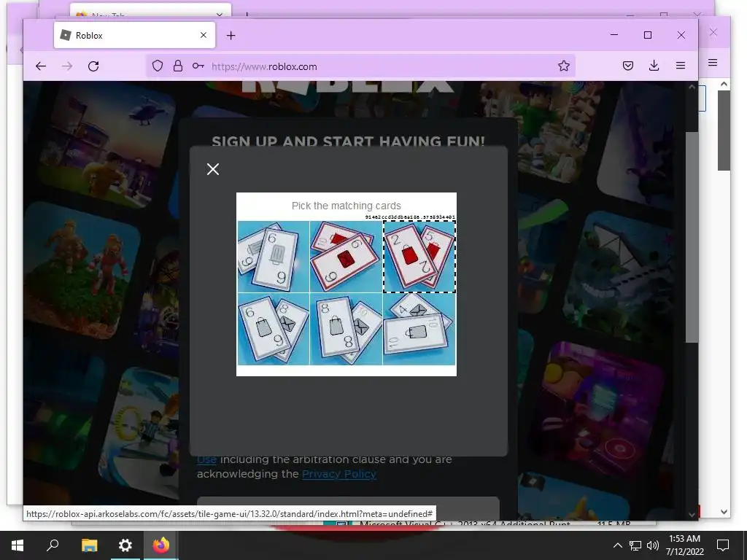Open hamburger menu in background window
The height and width of the screenshot is (560, 747).
coord(712,63)
